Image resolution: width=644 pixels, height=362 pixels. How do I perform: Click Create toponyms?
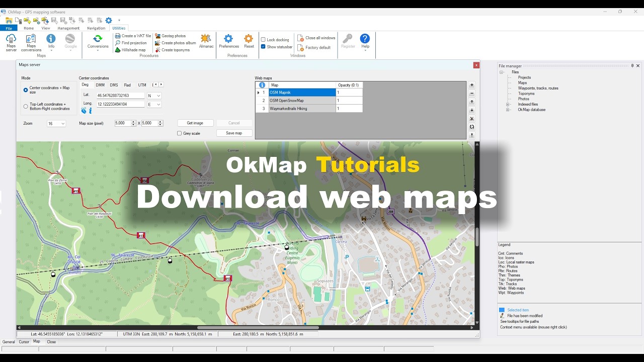(172, 50)
